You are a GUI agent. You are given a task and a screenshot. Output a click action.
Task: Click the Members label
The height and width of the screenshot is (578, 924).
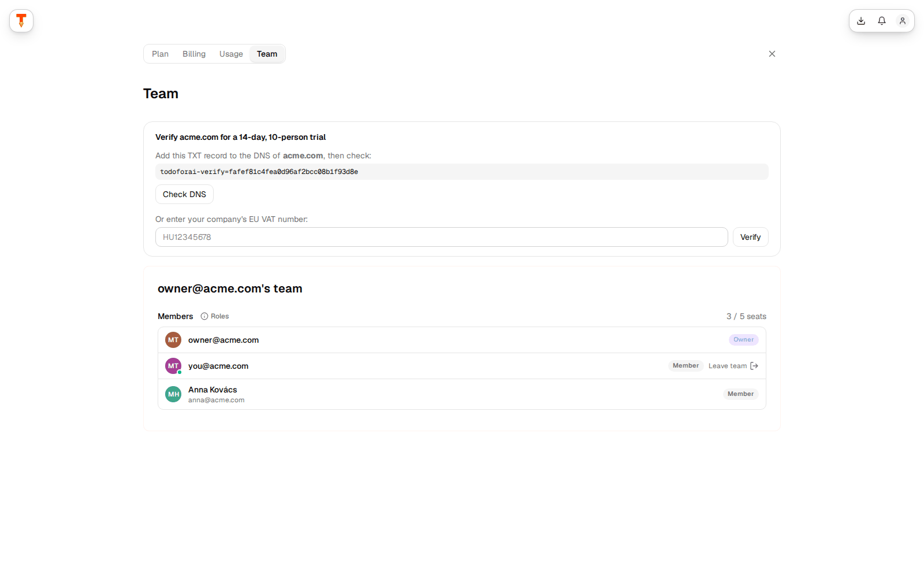click(x=176, y=316)
